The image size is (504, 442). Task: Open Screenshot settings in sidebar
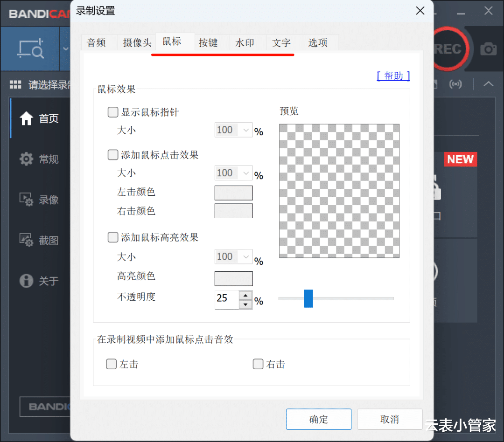coord(39,240)
